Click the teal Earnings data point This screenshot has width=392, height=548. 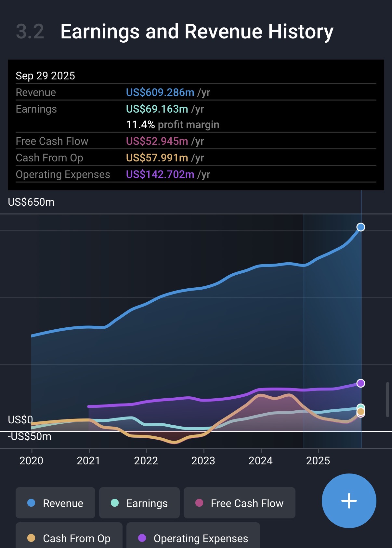360,407
